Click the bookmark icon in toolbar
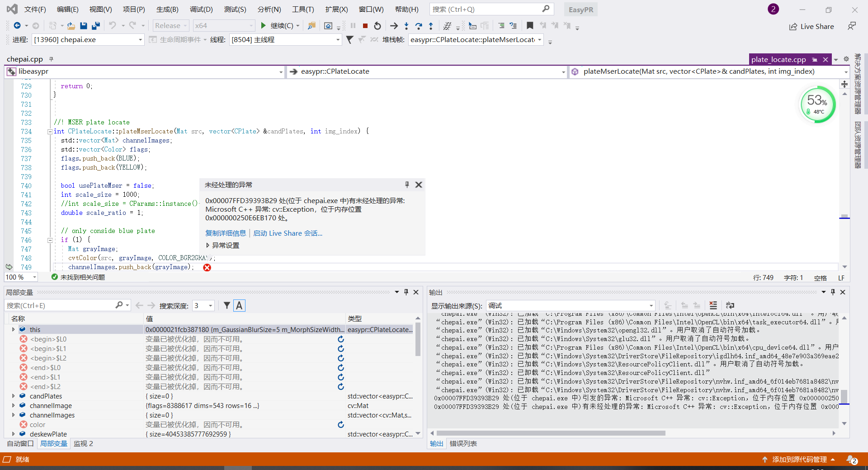868x470 pixels. tap(530, 26)
